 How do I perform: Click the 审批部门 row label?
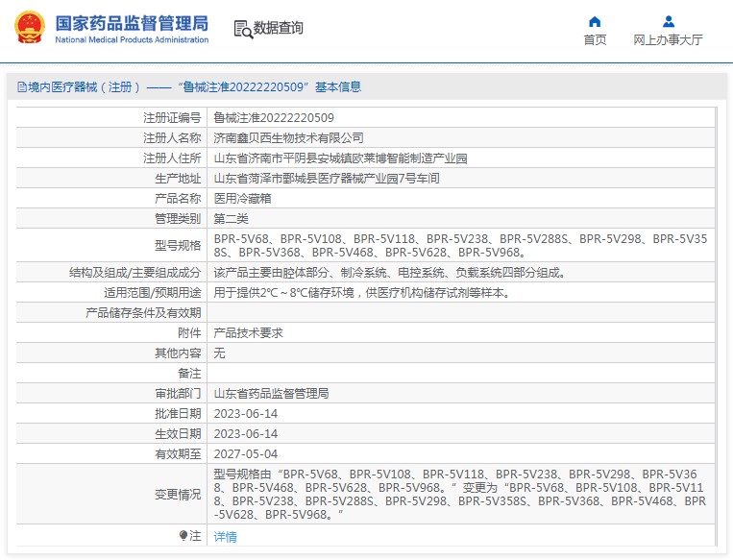coord(178,393)
